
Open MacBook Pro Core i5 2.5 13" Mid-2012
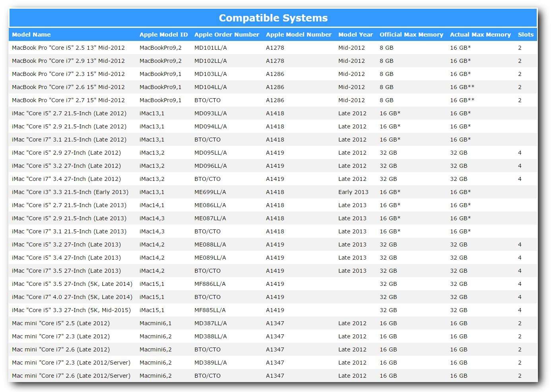coord(68,48)
